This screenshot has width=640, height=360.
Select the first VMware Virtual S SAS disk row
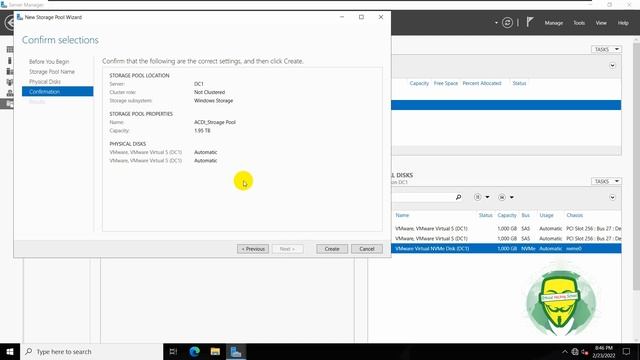coord(506,229)
